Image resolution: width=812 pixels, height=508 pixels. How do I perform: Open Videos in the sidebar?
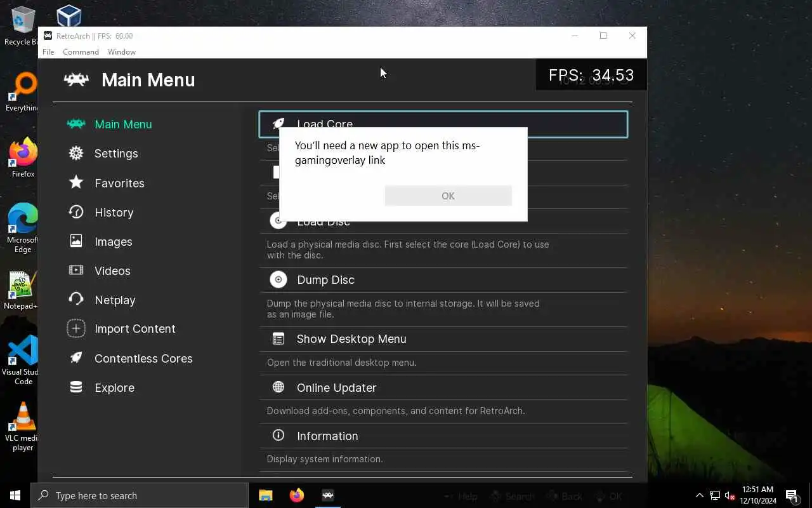point(112,271)
